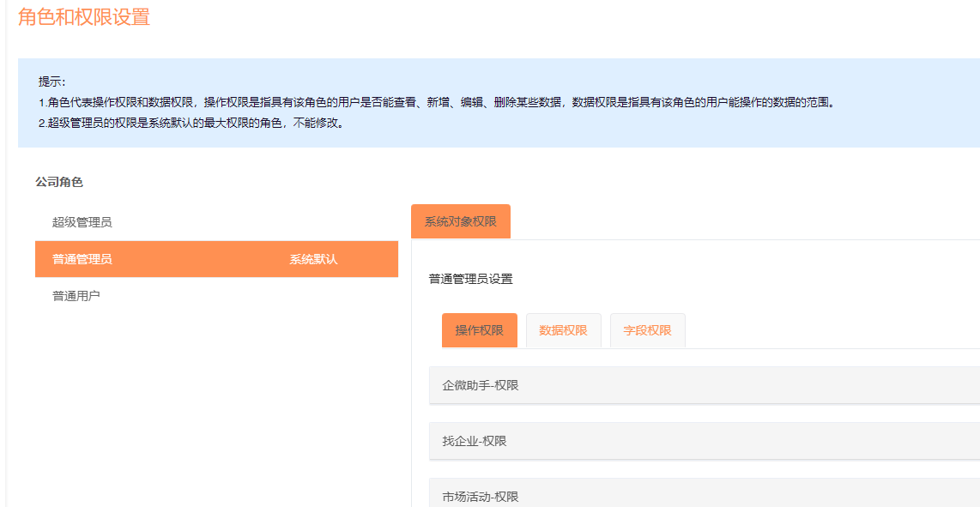Expand the 企微助手-权限 section
Screen dimensions: 980x507
tap(705, 385)
